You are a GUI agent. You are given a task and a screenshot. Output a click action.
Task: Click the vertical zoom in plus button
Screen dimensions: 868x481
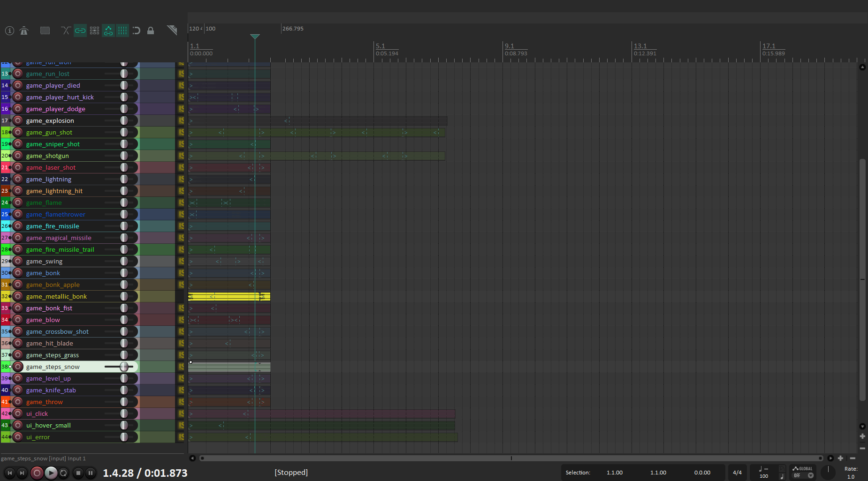tap(862, 436)
